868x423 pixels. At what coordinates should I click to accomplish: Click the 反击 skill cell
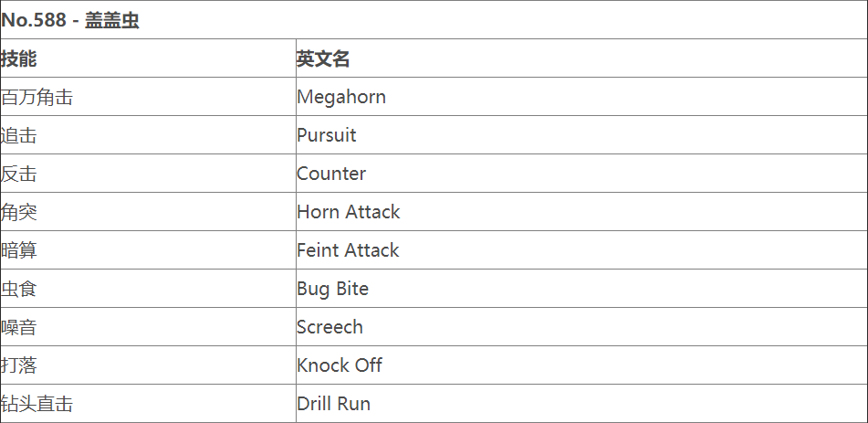click(19, 174)
